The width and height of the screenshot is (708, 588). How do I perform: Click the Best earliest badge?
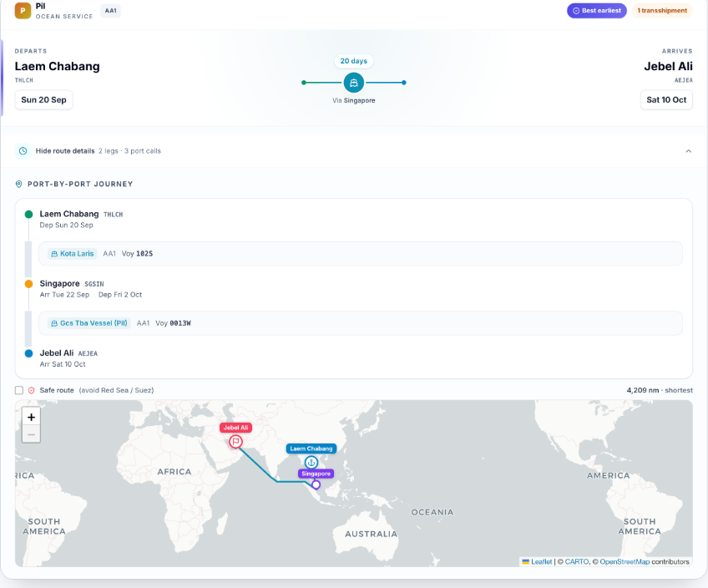point(596,10)
